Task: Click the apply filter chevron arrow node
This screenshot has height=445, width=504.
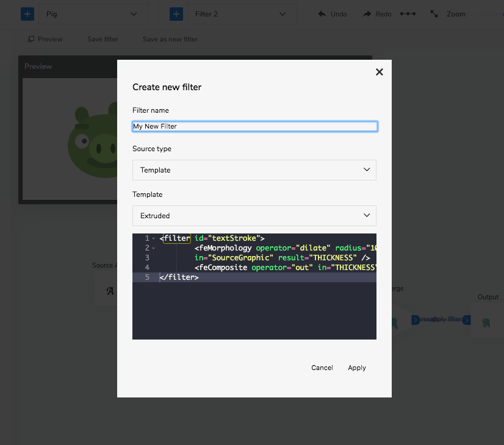Action: [x=466, y=319]
